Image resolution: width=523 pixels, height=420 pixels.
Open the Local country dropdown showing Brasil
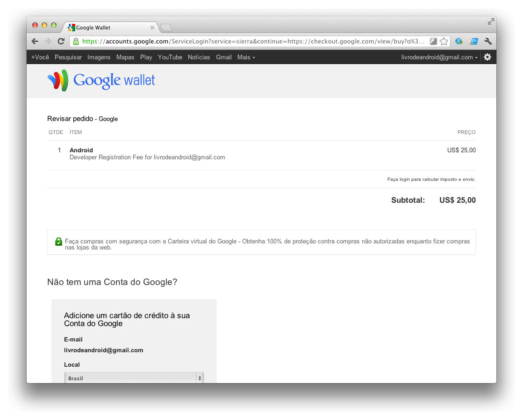(134, 378)
